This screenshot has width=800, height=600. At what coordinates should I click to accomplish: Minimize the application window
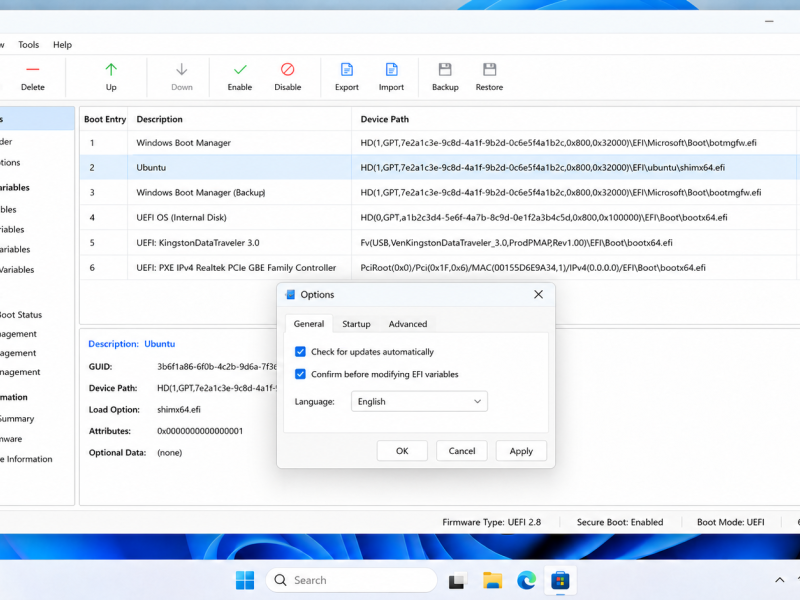[769, 21]
